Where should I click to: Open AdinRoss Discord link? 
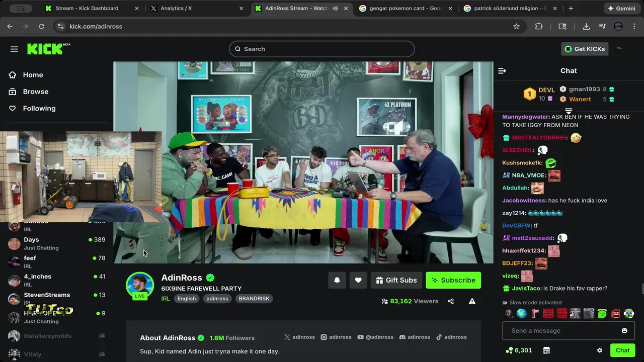[x=415, y=337]
